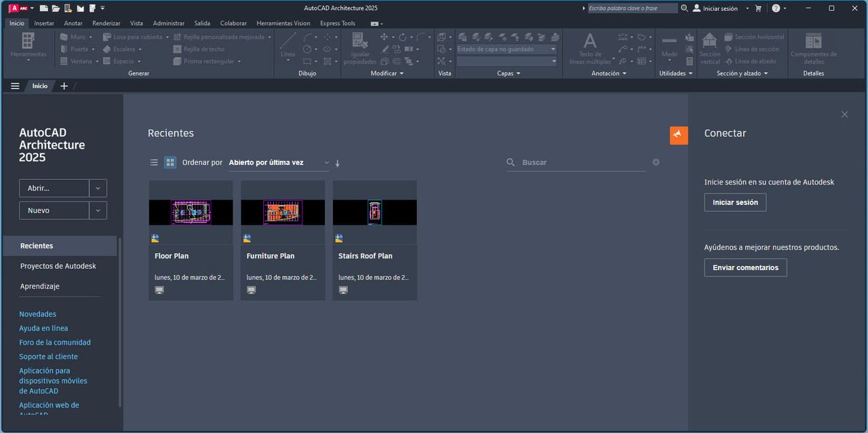
Task: Select Proyectos de Autodesk in sidebar
Action: (x=58, y=266)
